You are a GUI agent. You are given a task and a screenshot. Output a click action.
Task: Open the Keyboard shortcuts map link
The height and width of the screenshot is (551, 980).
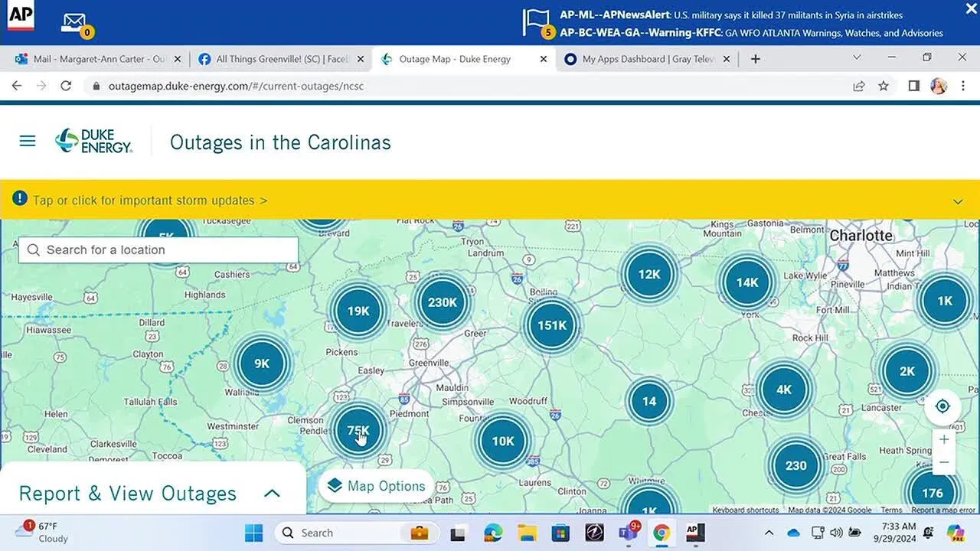[x=746, y=510]
